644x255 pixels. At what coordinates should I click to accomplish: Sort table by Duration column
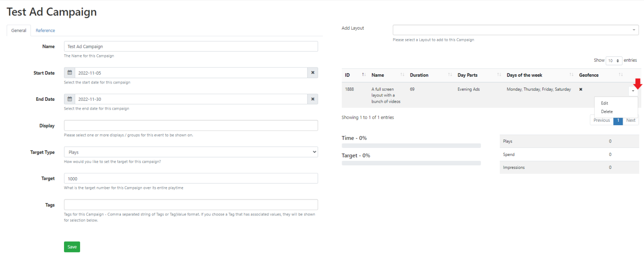coord(450,75)
